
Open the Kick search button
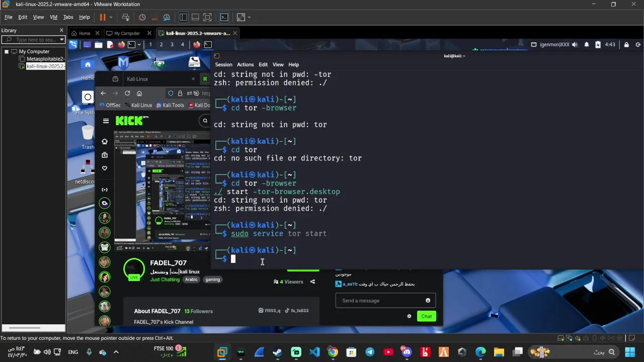pos(205,121)
